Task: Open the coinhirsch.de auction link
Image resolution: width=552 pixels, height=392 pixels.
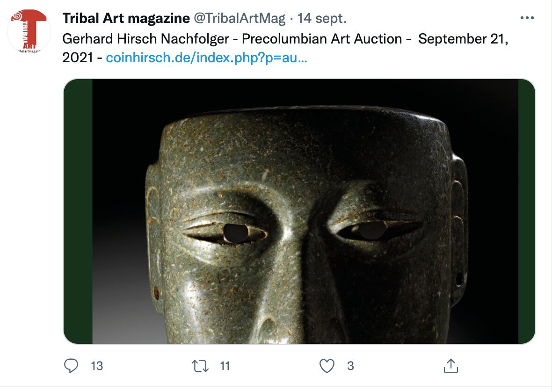Action: coord(207,58)
